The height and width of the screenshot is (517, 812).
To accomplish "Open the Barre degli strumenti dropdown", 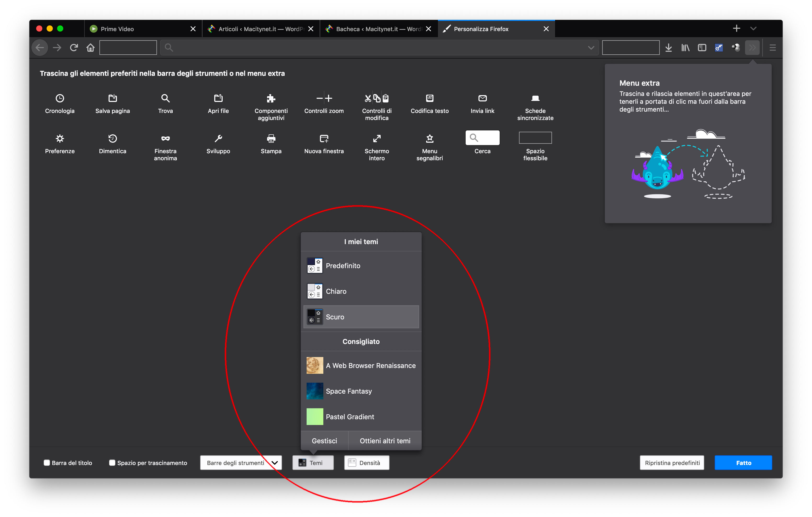I will click(241, 462).
